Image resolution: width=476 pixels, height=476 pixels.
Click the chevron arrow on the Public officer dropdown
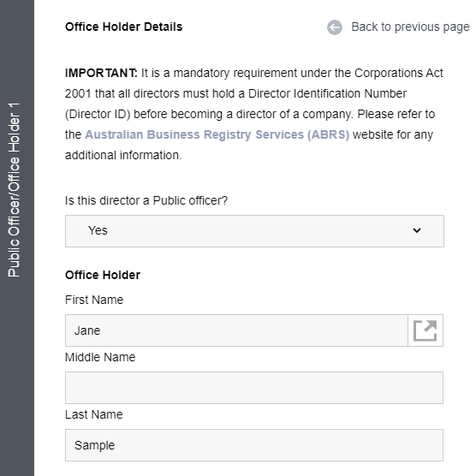tap(417, 230)
